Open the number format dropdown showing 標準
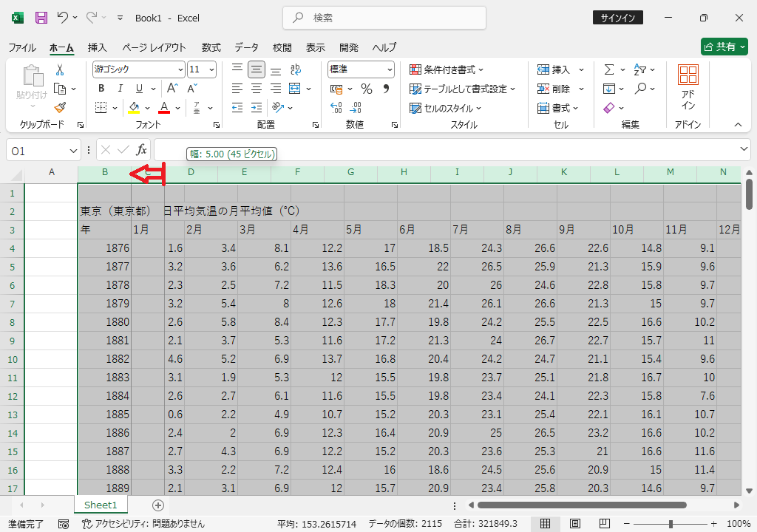The width and height of the screenshot is (757, 532). click(390, 70)
